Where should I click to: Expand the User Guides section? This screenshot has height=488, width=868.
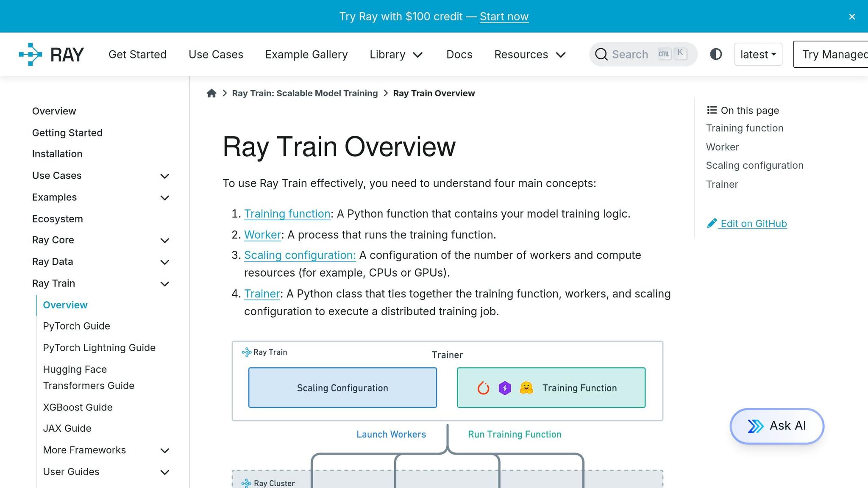click(165, 472)
